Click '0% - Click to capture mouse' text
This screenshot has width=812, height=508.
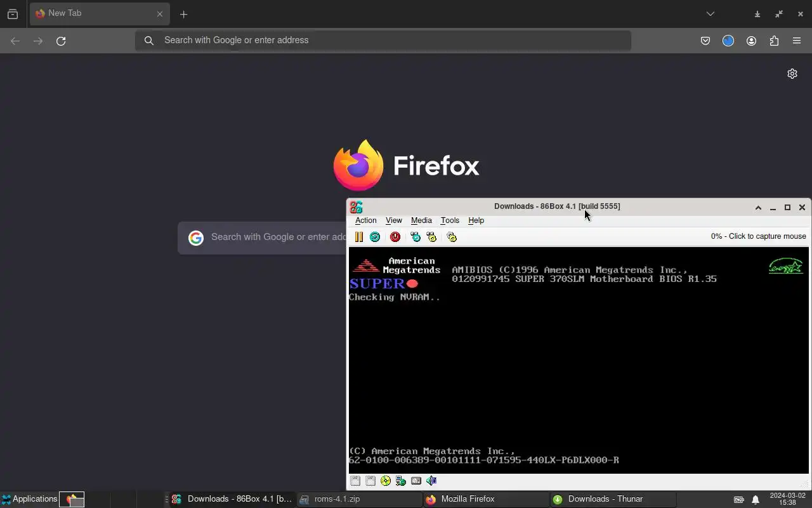click(758, 236)
